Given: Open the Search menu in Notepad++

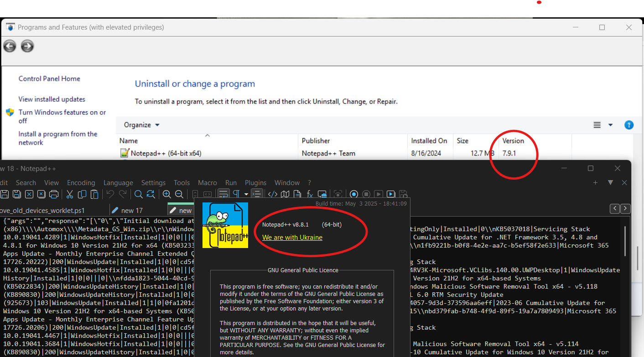Looking at the screenshot, I should (26, 182).
